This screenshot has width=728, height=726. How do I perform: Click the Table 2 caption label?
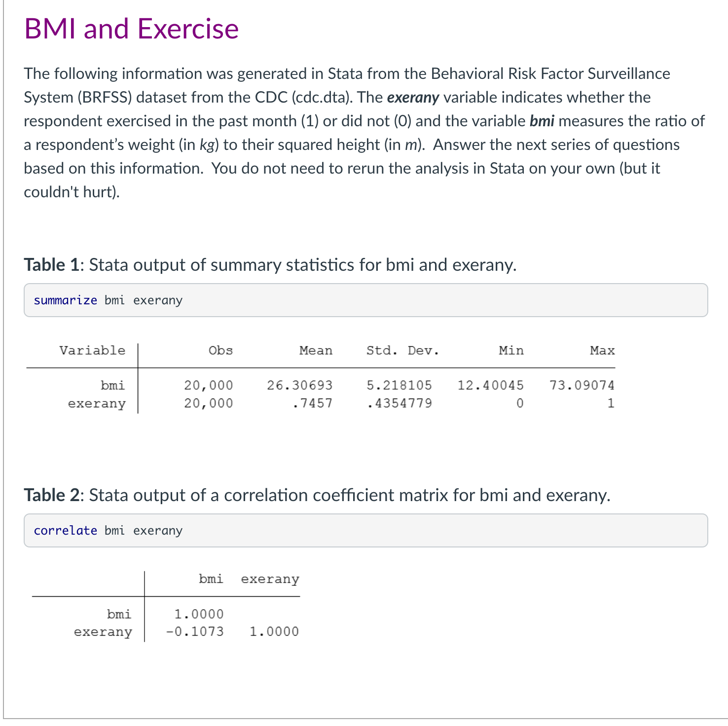pyautogui.click(x=53, y=495)
